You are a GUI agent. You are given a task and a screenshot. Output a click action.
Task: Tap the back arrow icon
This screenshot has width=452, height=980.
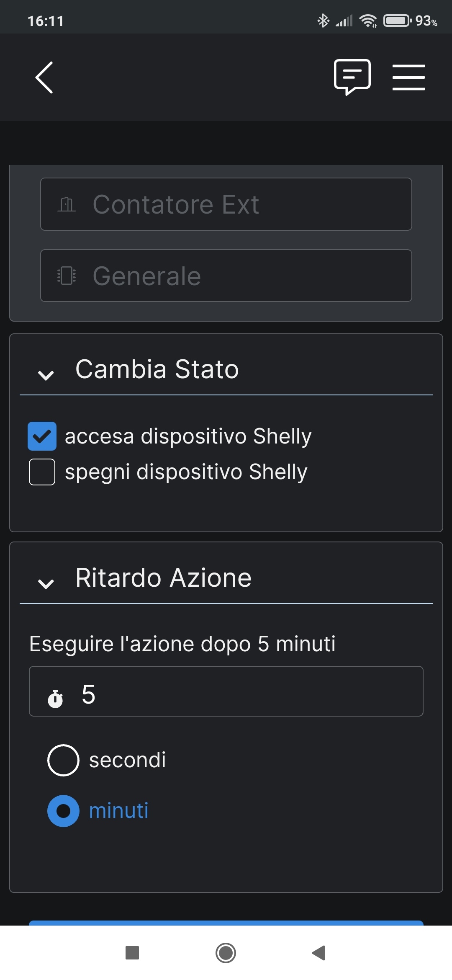44,77
